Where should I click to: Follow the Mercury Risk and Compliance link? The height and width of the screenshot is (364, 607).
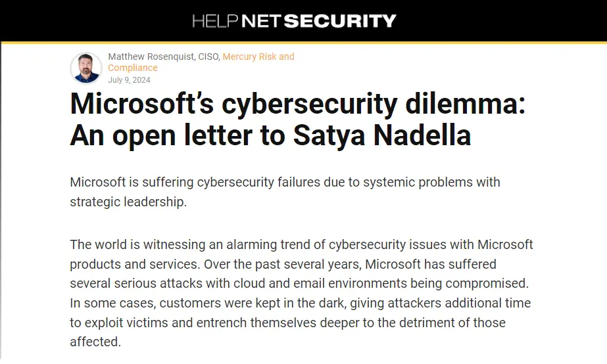[201, 62]
